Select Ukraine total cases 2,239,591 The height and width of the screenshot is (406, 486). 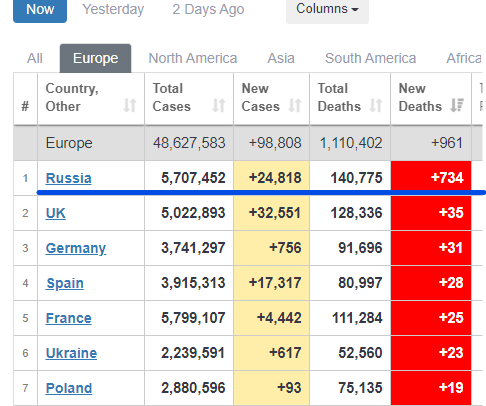coord(193,353)
